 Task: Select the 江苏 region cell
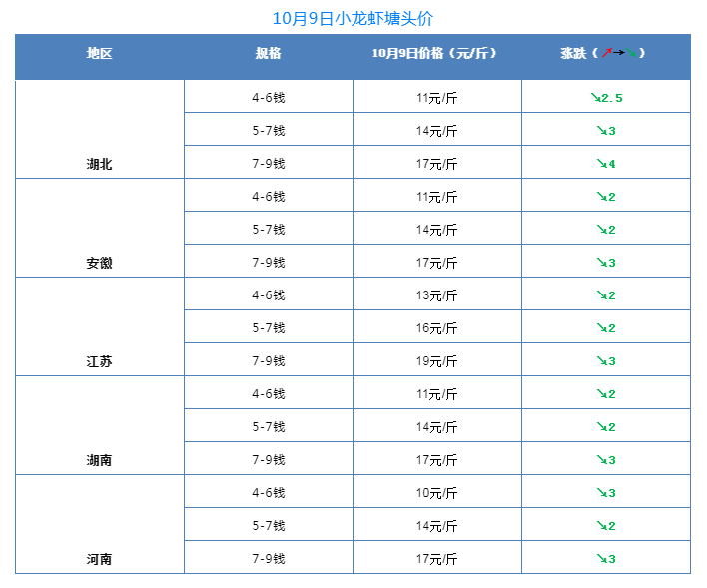(100, 361)
